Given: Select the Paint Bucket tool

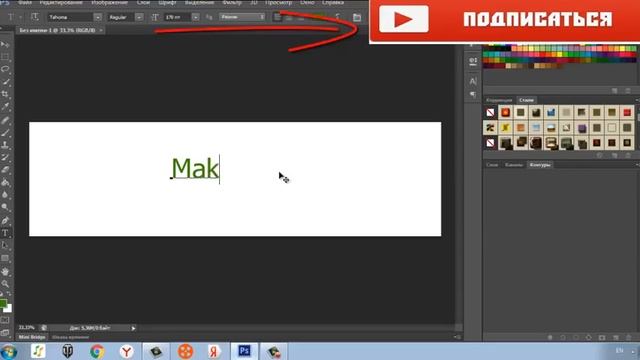Looking at the screenshot, I should pos(5,182).
